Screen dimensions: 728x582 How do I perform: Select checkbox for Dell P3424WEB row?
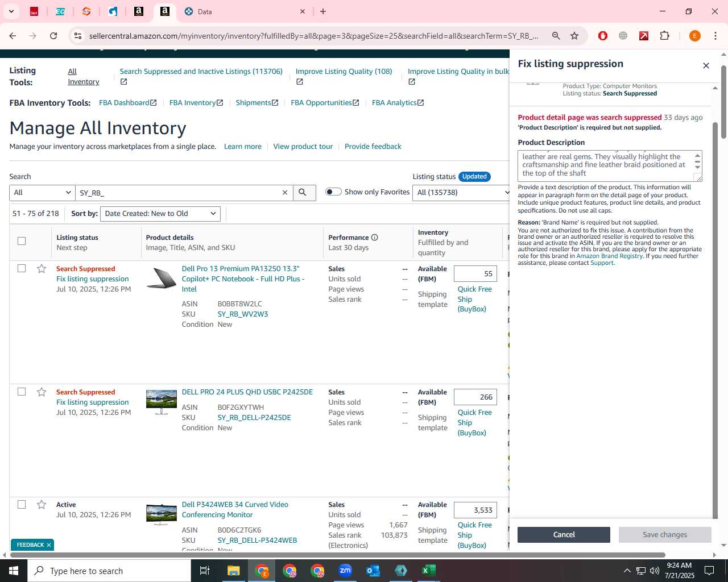[x=22, y=504]
